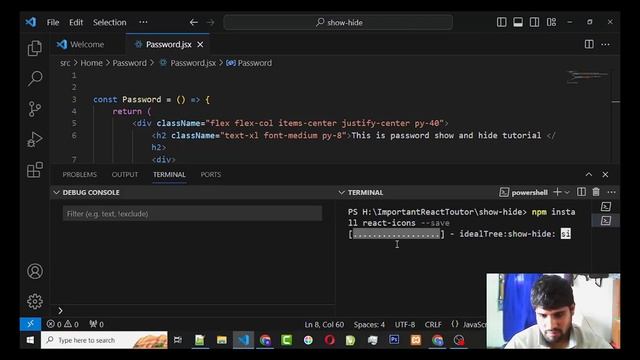Screen dimensions: 640x360
Task: Switch to the PROBLEMS panel tab
Action: 80,174
